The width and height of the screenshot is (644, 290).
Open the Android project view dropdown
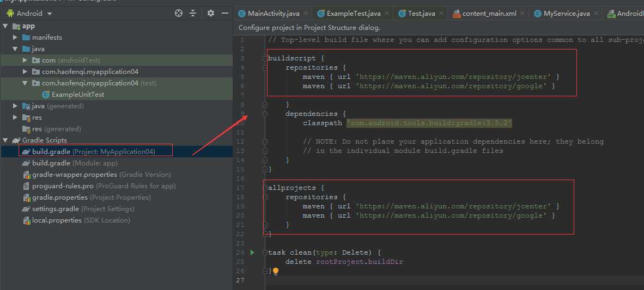50,14
